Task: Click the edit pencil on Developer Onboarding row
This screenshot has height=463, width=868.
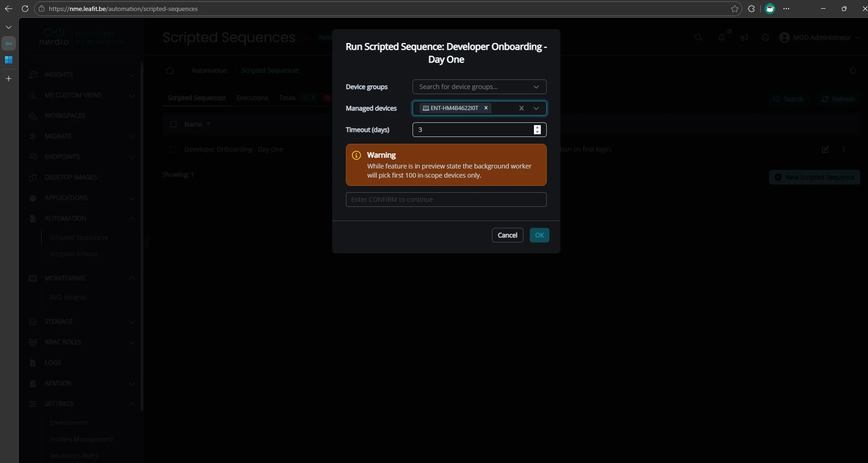Action: [825, 149]
